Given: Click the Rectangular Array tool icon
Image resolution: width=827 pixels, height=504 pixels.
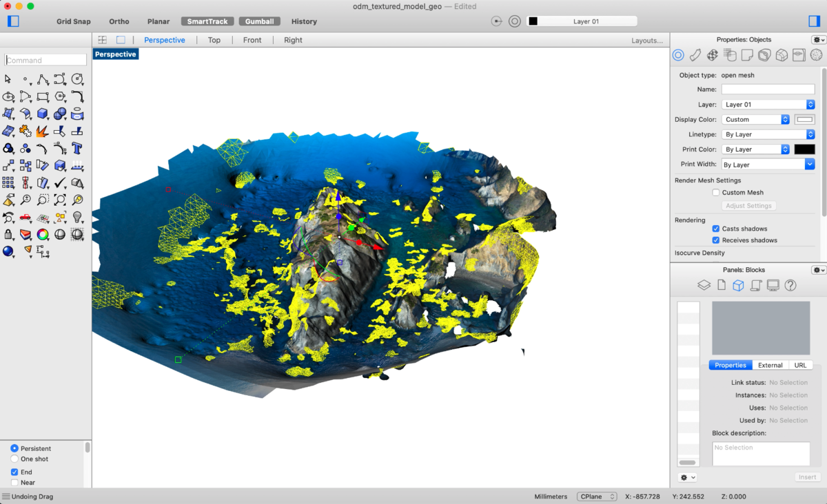Looking at the screenshot, I should [x=8, y=182].
